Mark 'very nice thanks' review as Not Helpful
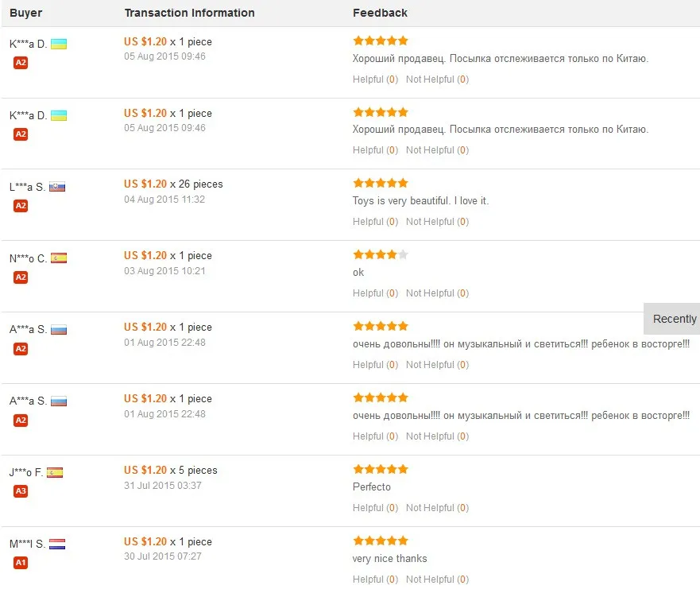 tap(437, 580)
